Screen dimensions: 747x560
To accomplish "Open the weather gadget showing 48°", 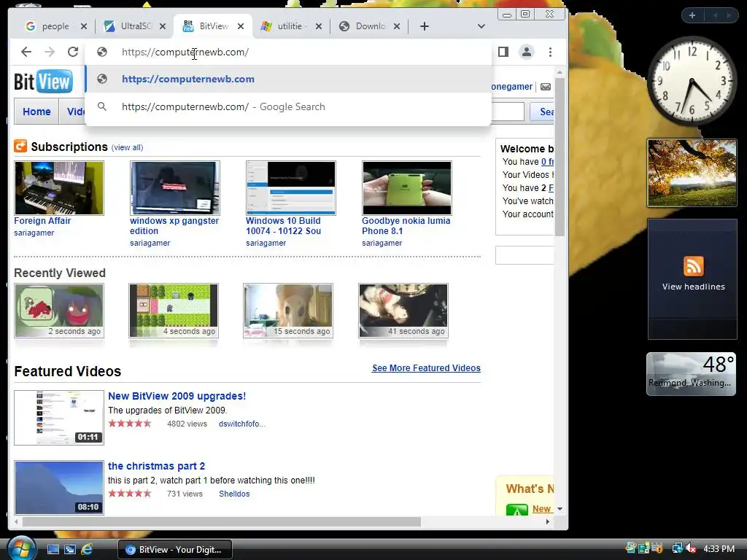I will click(x=692, y=374).
